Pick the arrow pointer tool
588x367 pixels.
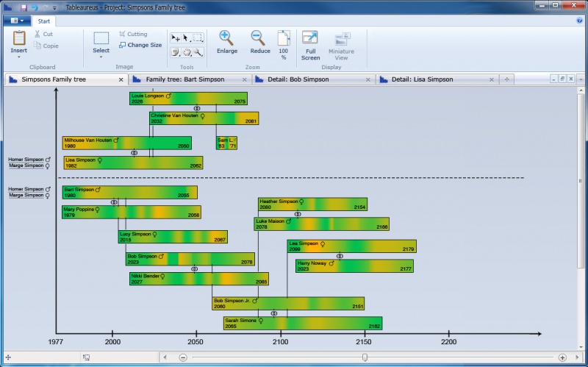[x=186, y=37]
